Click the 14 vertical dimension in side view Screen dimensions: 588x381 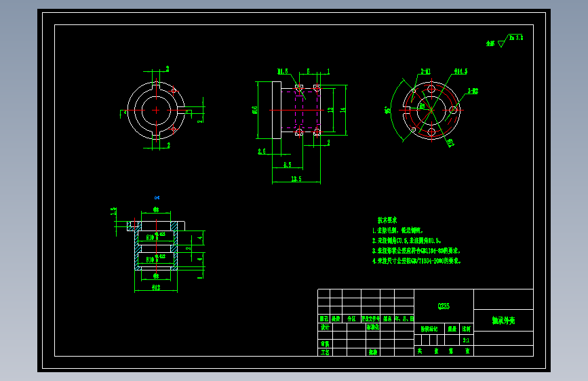click(342, 110)
